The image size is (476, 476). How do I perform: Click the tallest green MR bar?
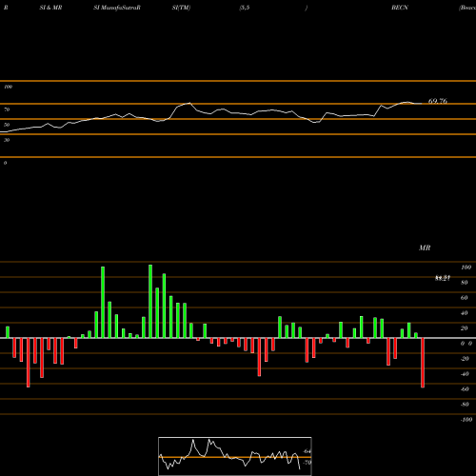150,301
